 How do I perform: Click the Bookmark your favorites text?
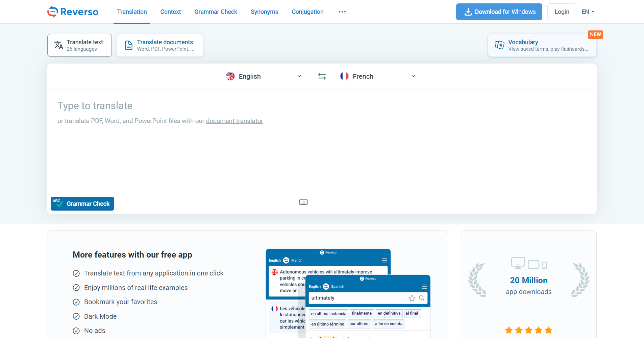(x=121, y=302)
